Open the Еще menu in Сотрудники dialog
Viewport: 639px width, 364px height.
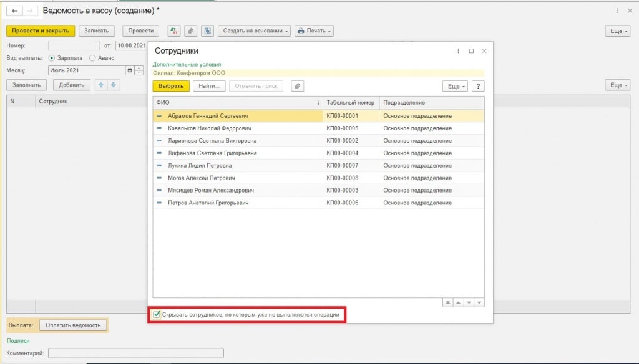[x=455, y=86]
